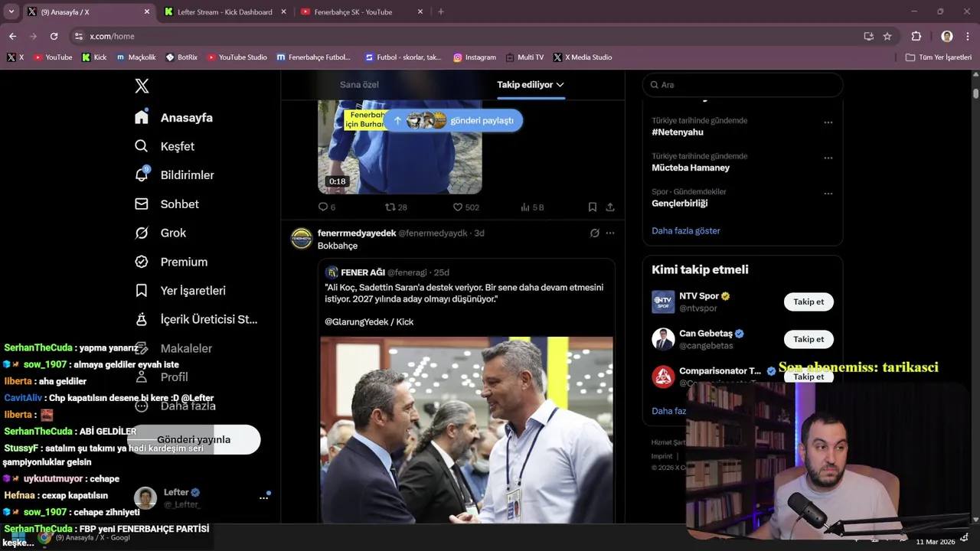Open İçerik Üreticisi Stüdyosu item

click(x=196, y=319)
